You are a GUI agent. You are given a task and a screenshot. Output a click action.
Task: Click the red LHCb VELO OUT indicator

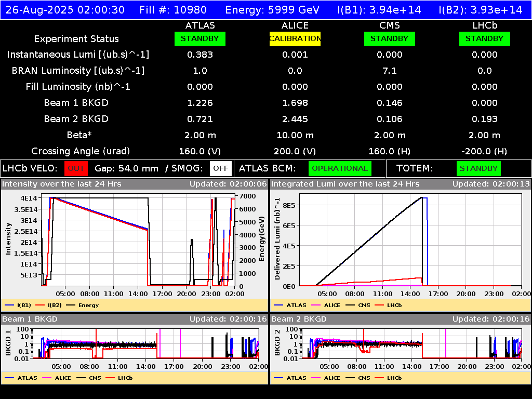[76, 169]
